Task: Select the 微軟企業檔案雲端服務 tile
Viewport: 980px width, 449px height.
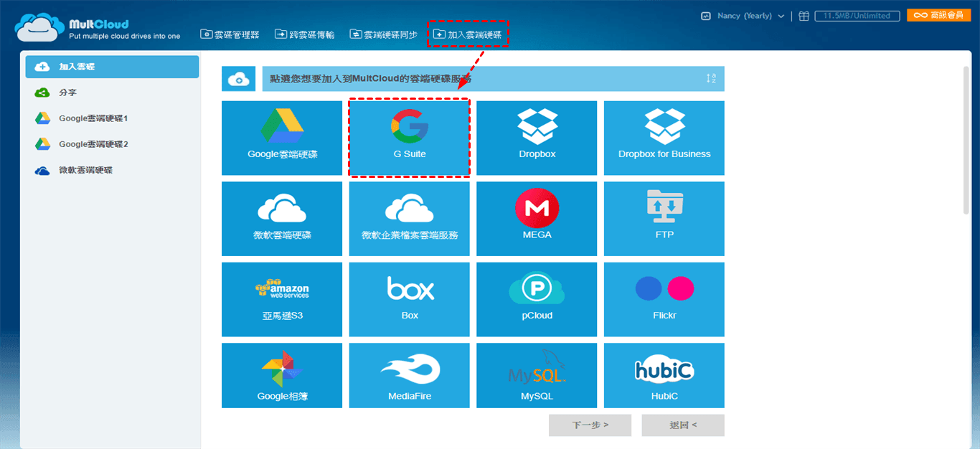Action: (410, 219)
